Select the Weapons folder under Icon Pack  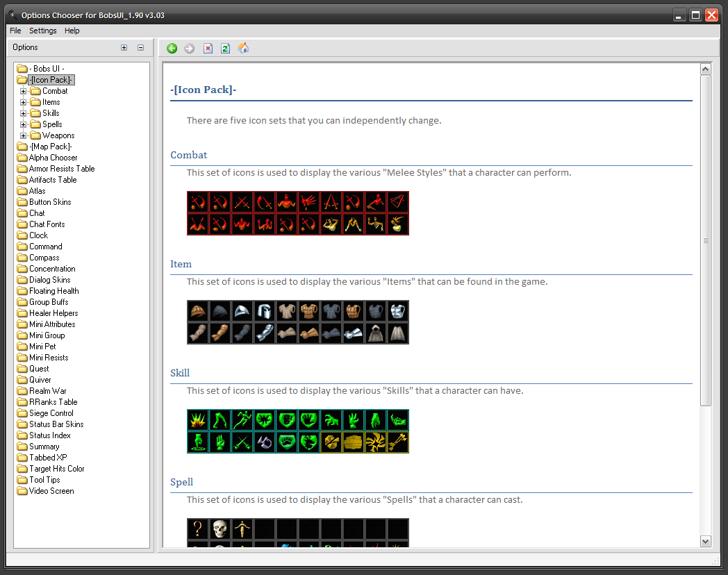(53, 135)
